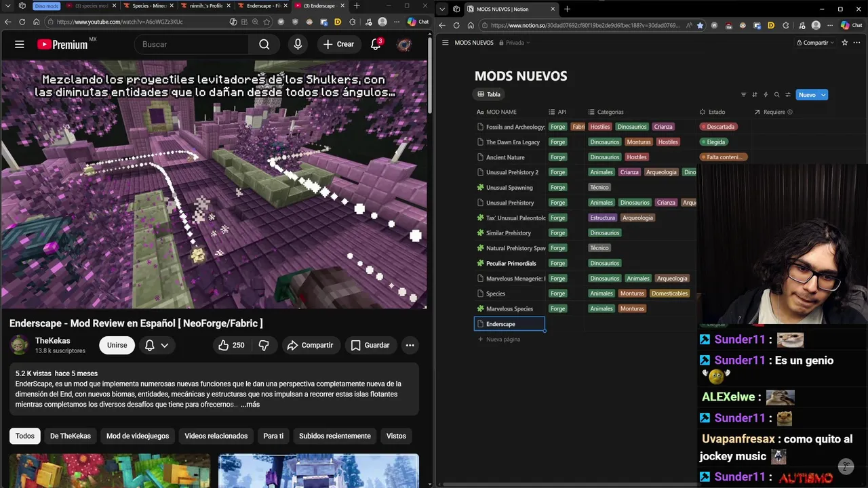Open Notion table sort icon

[x=754, y=95]
